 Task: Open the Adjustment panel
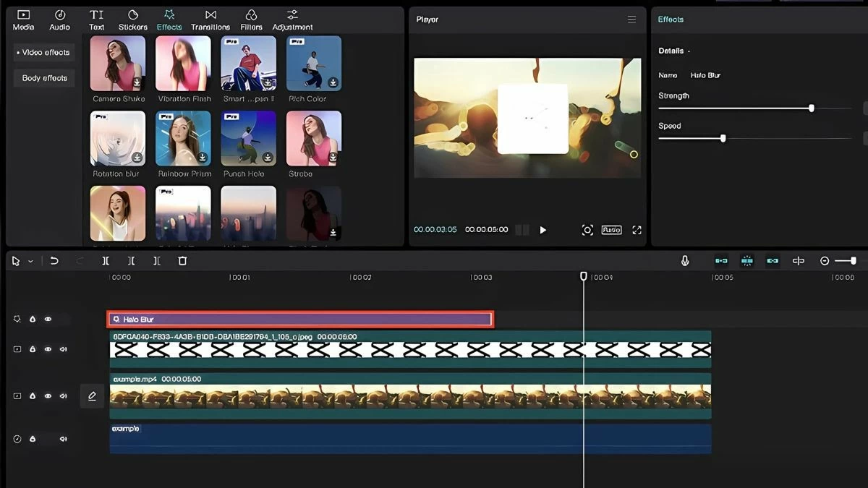292,18
